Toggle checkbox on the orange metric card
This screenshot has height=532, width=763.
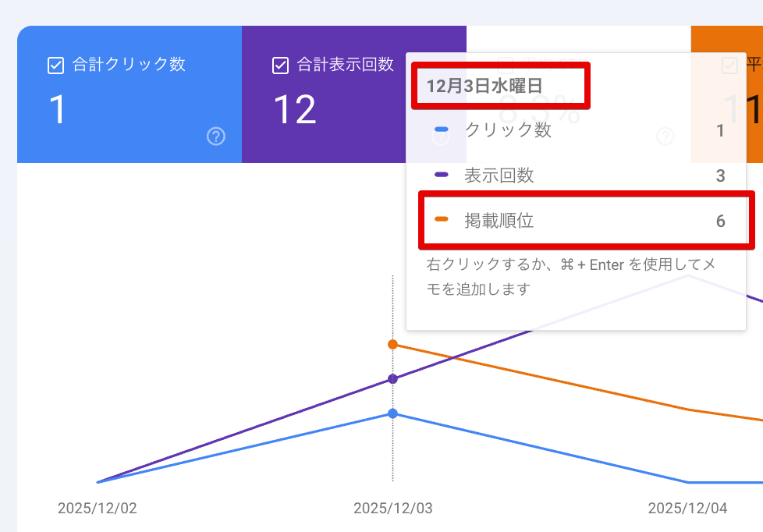pyautogui.click(x=730, y=66)
